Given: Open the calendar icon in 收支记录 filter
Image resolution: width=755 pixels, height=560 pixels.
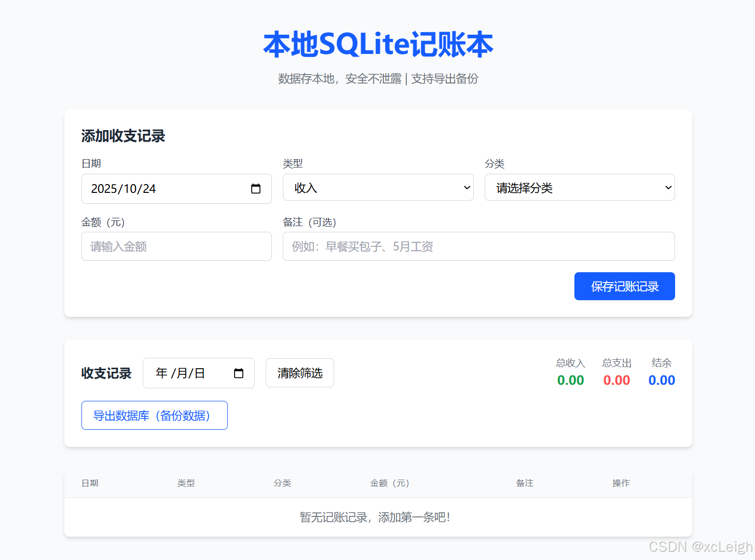Looking at the screenshot, I should (x=238, y=373).
